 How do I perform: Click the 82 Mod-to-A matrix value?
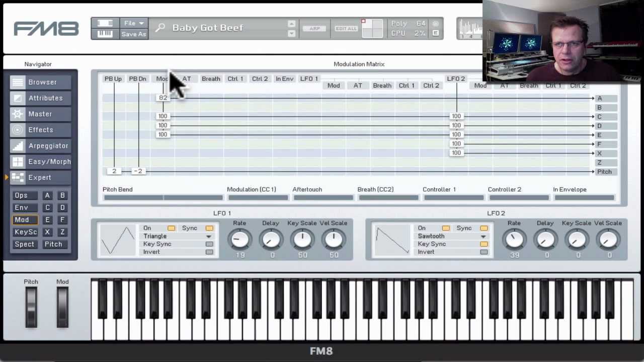(x=163, y=98)
